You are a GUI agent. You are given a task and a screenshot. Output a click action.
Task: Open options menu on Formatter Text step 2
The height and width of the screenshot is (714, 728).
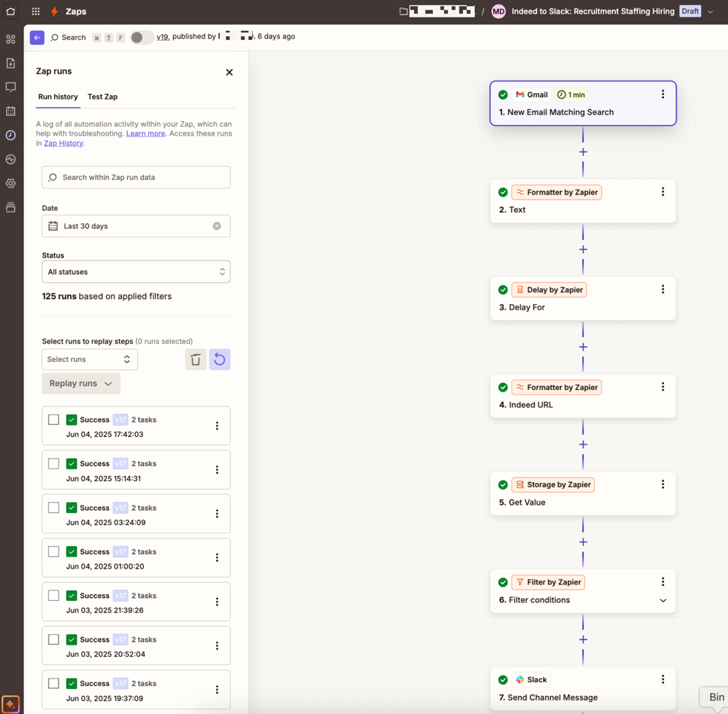tap(663, 191)
